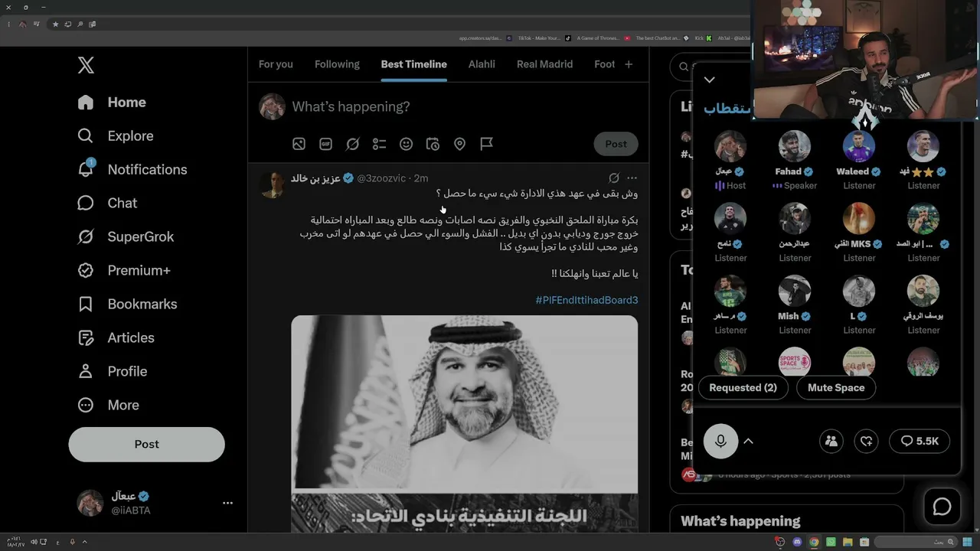The image size is (980, 551).
Task: Open speaker Fahad's avatar in the Space
Action: click(795, 146)
